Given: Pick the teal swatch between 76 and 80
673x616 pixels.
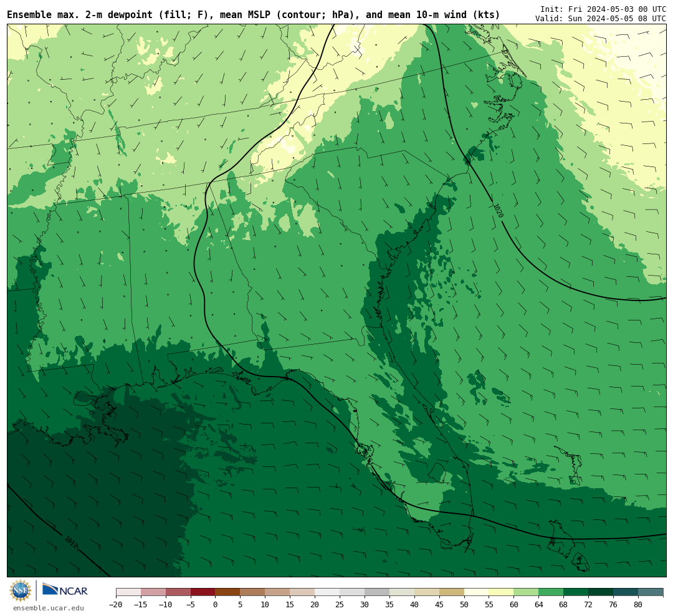Looking at the screenshot, I should (626, 592).
